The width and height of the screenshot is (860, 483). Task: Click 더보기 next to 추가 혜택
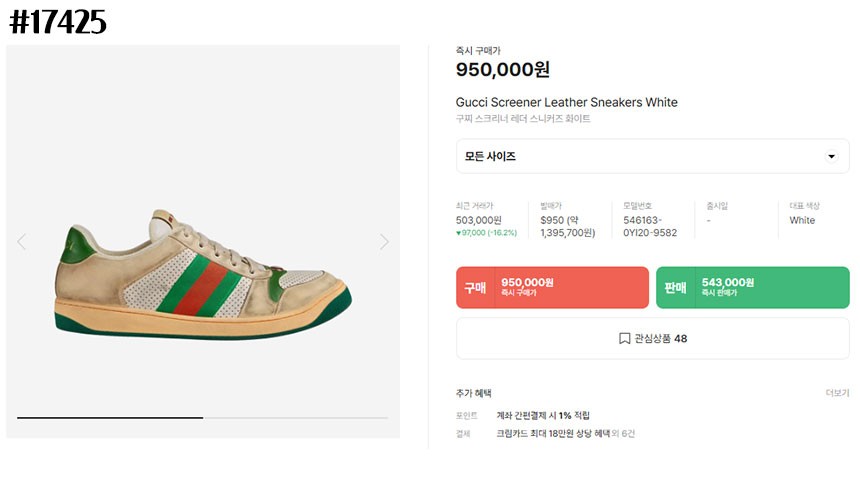837,393
